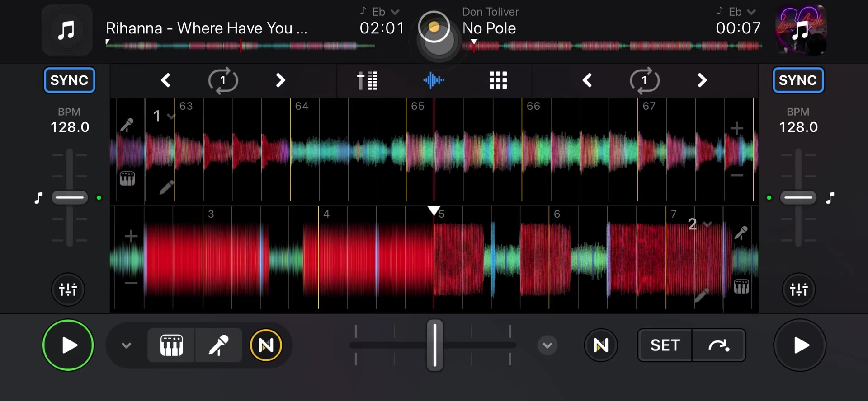Open the keyboard icon on upper waveform

coord(127,179)
